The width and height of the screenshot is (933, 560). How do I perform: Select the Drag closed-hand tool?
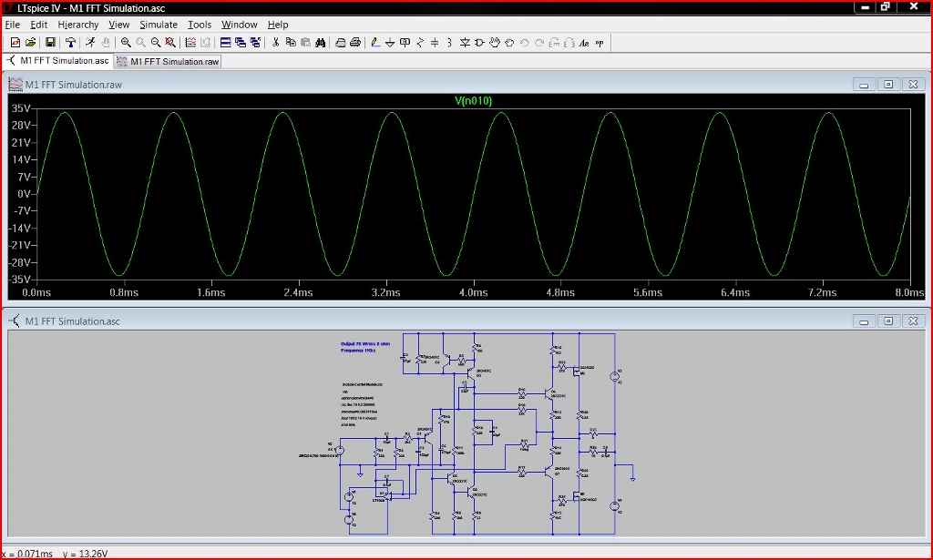pyautogui.click(x=509, y=42)
